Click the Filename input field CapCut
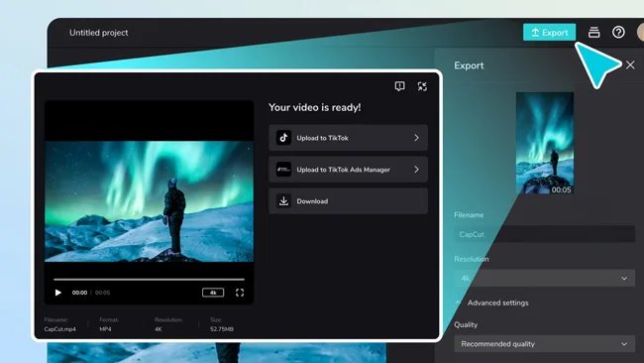Image resolution: width=644 pixels, height=363 pixels. [545, 234]
